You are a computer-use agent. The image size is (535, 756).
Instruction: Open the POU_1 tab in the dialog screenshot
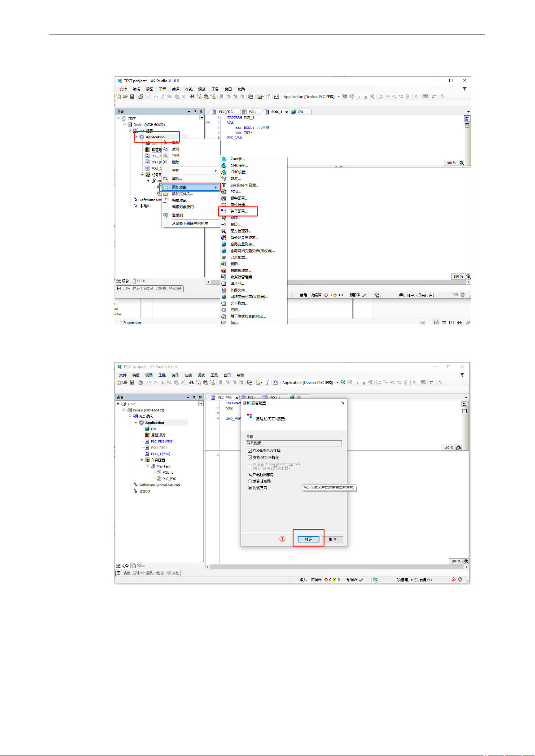click(x=275, y=398)
